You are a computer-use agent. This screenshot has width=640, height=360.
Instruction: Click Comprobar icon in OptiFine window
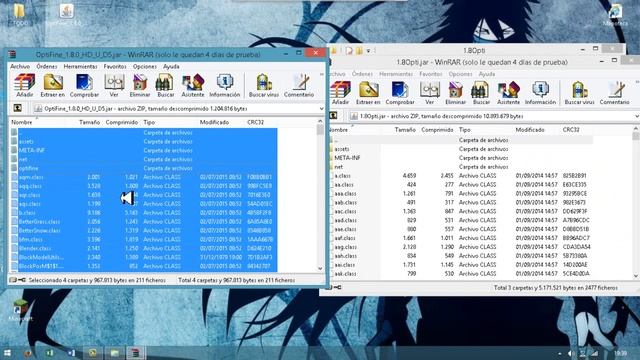coord(84,85)
